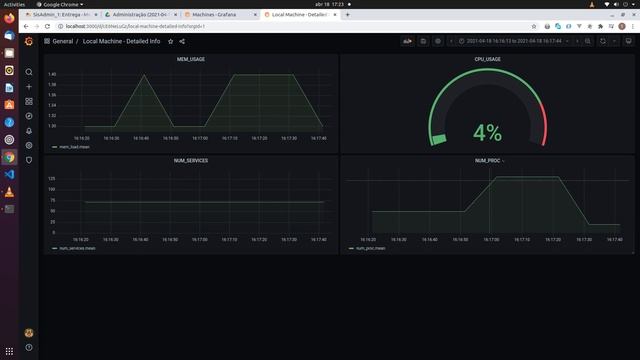Reload the page in Chrome
The width and height of the screenshot is (640, 360).
coord(47,27)
